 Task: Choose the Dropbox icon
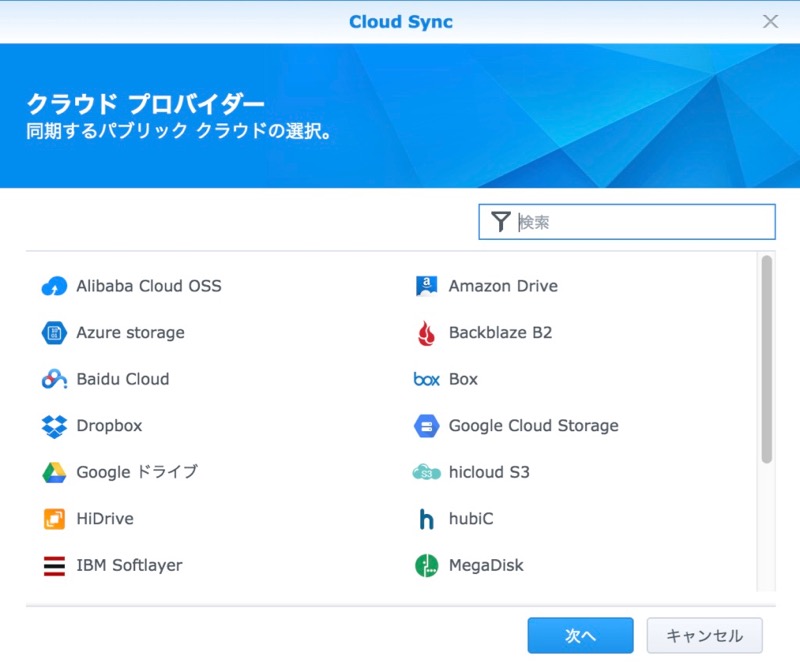[x=54, y=426]
